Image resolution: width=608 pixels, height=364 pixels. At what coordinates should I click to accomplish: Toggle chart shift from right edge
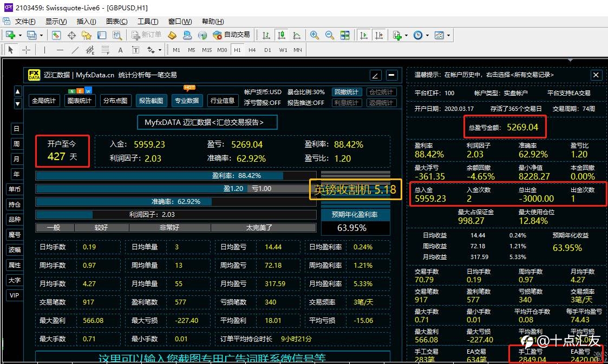[x=378, y=35]
